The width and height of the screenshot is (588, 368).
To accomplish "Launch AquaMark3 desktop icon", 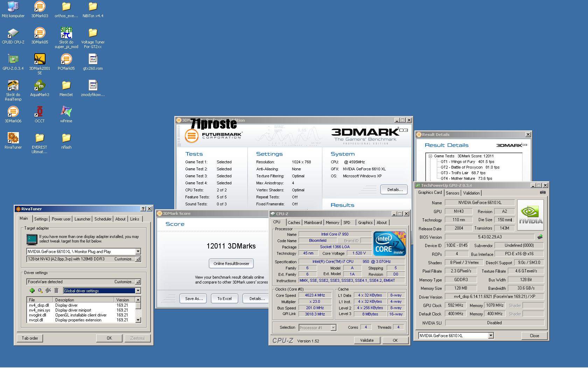I will tap(40, 88).
